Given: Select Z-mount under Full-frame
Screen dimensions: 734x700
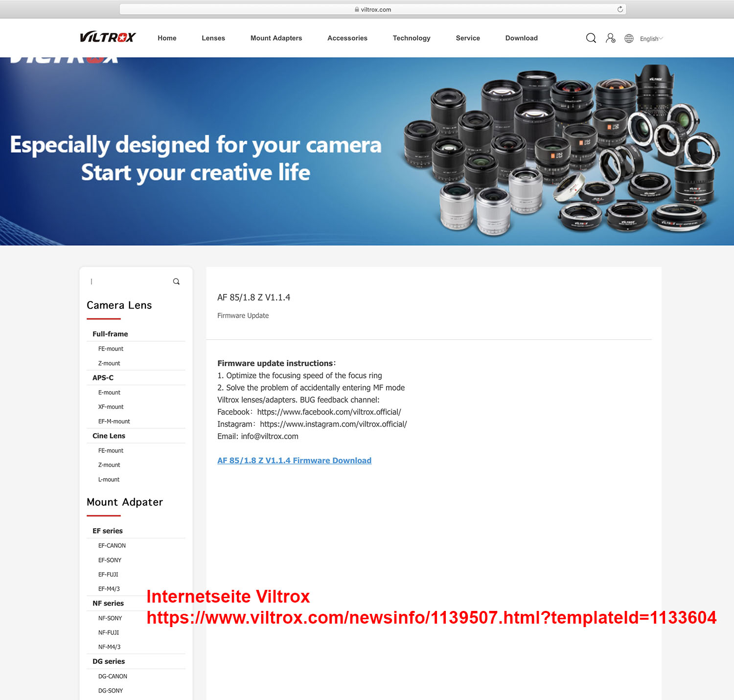Looking at the screenshot, I should [109, 363].
